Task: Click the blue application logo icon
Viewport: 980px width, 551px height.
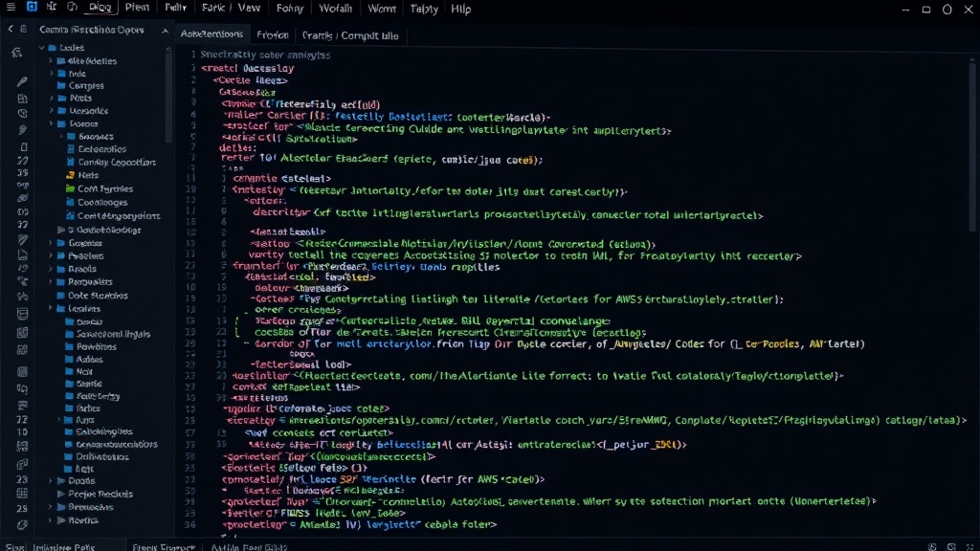Action: coord(32,8)
